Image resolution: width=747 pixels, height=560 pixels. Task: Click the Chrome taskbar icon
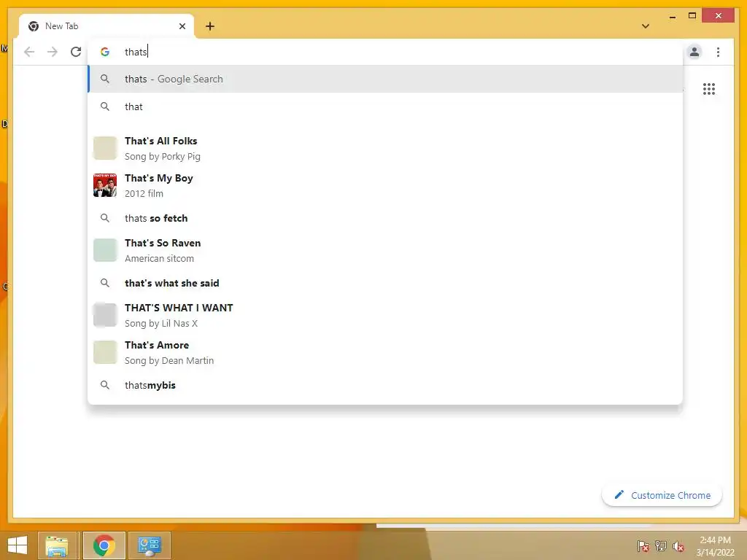(x=104, y=545)
